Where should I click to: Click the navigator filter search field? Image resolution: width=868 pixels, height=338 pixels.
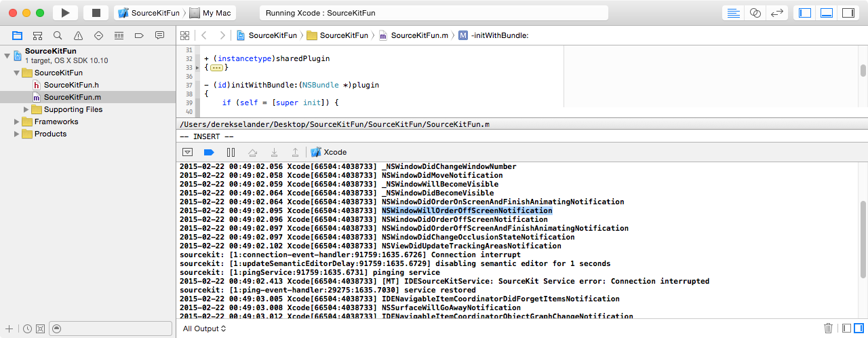pos(109,328)
